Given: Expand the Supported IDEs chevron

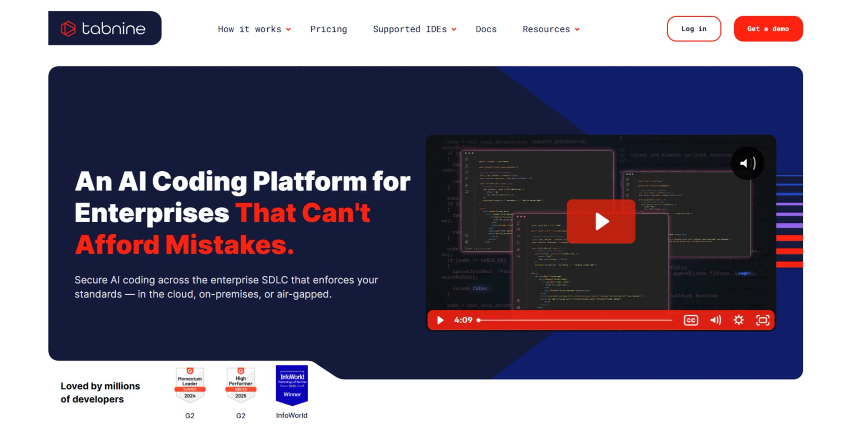Looking at the screenshot, I should click(x=454, y=29).
